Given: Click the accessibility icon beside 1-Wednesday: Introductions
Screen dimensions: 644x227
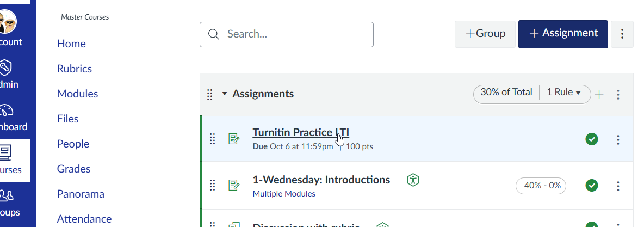Looking at the screenshot, I should (x=413, y=180).
